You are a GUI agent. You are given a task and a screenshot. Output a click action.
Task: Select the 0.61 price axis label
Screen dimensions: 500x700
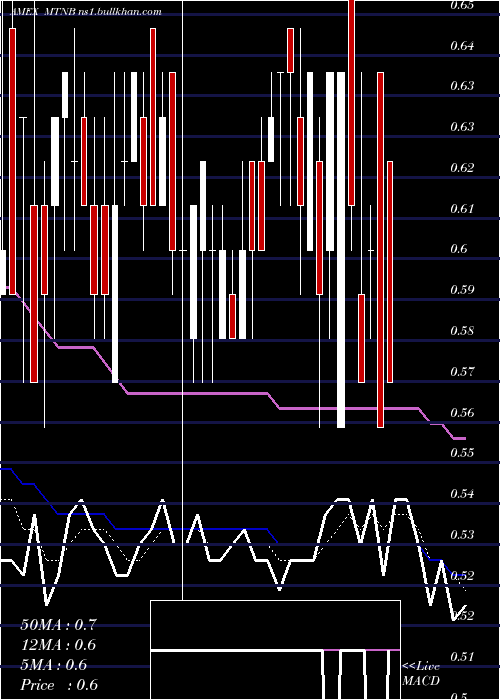(462, 208)
